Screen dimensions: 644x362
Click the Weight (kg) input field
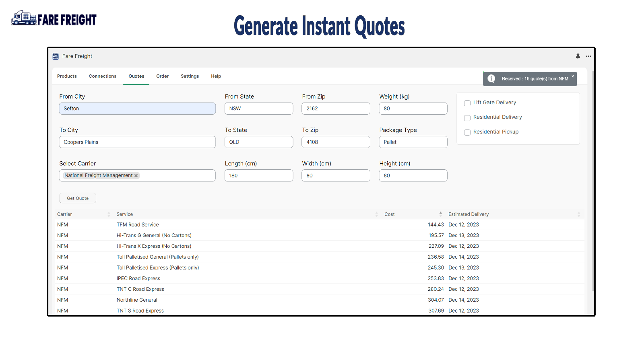pyautogui.click(x=413, y=109)
